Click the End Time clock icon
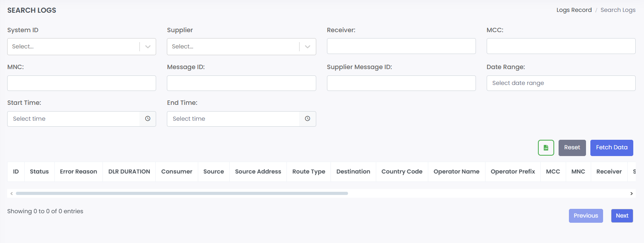This screenshot has height=243, width=644. pos(307,119)
